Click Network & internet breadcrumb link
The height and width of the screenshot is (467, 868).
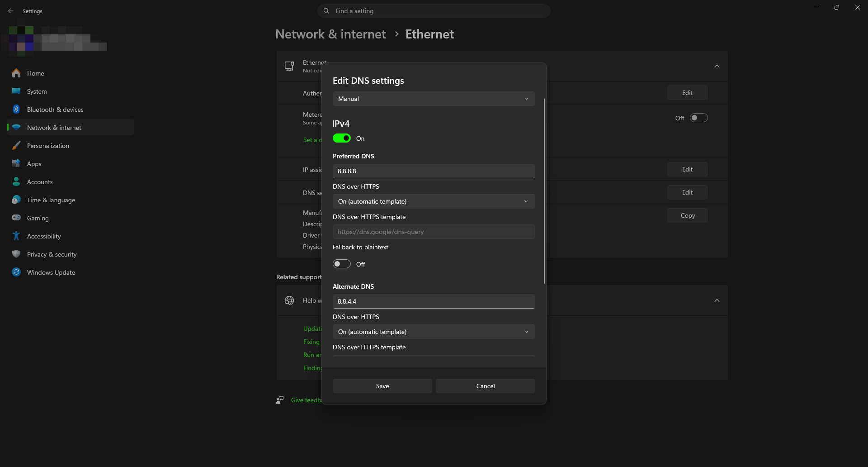pyautogui.click(x=330, y=34)
